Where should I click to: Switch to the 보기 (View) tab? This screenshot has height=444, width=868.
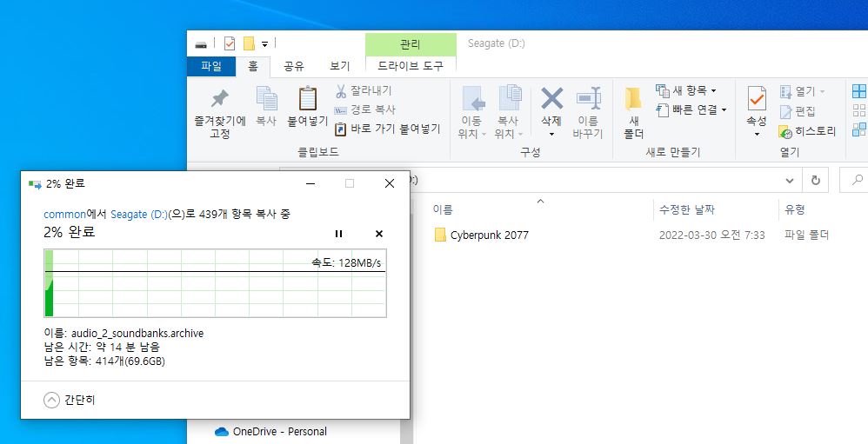point(340,66)
